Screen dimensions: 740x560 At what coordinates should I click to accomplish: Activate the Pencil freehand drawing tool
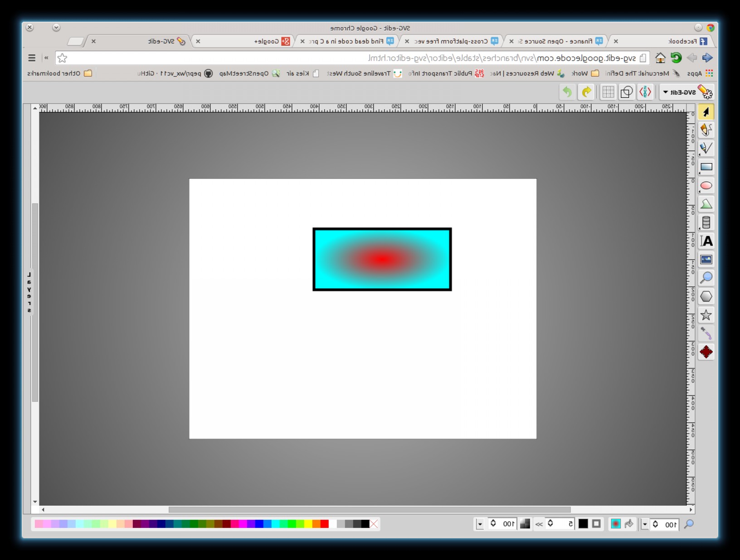click(706, 130)
